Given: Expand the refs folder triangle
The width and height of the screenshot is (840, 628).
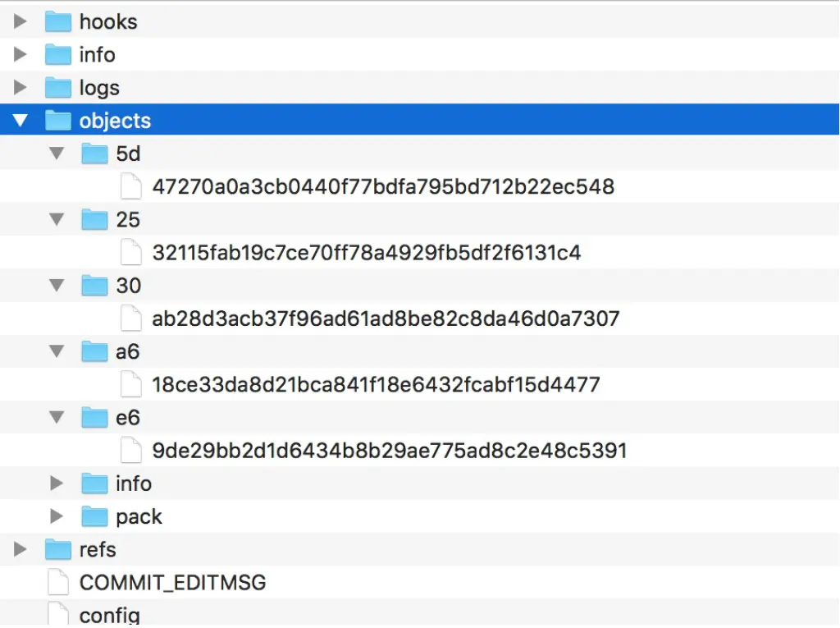Looking at the screenshot, I should tap(21, 549).
